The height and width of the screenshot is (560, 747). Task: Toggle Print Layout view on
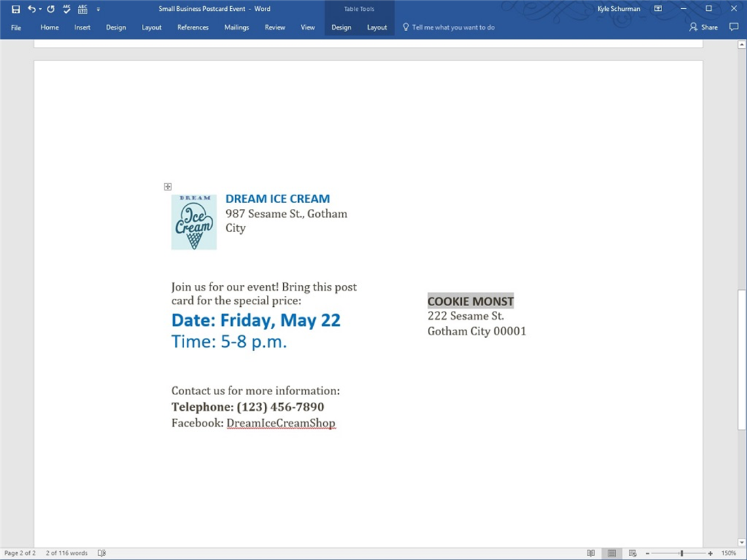[x=611, y=553]
